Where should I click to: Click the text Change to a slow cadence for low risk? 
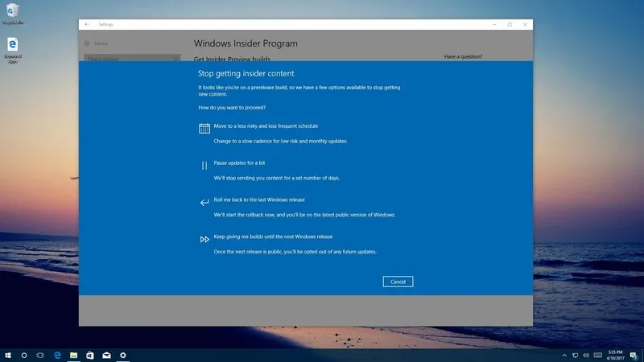pyautogui.click(x=280, y=142)
